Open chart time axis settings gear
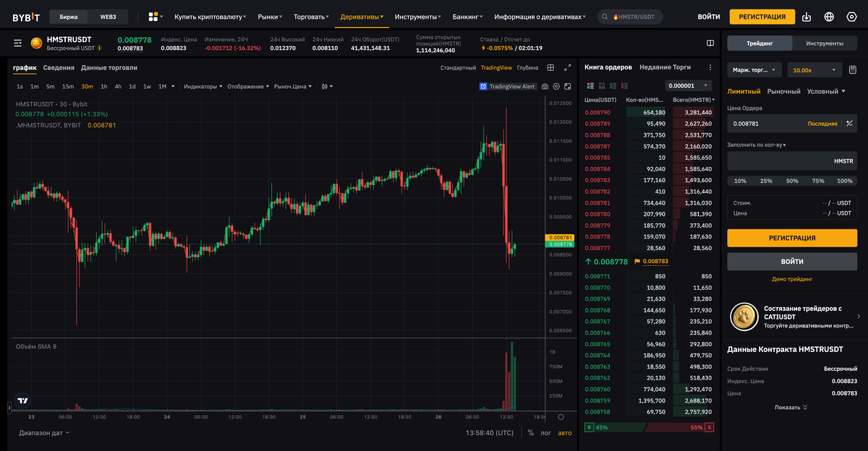868x451 pixels. point(561,417)
